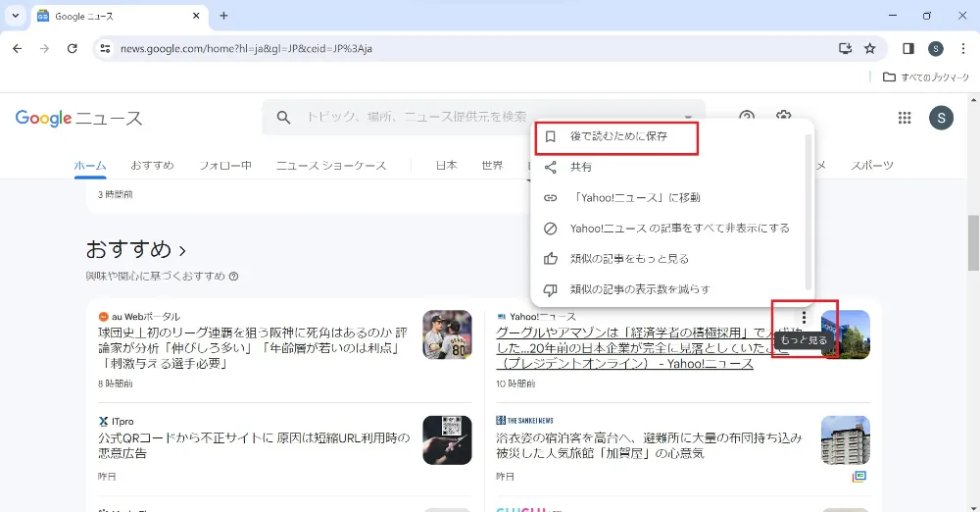Image resolution: width=980 pixels, height=512 pixels.
Task: Open the 世界 tab
Action: (492, 165)
